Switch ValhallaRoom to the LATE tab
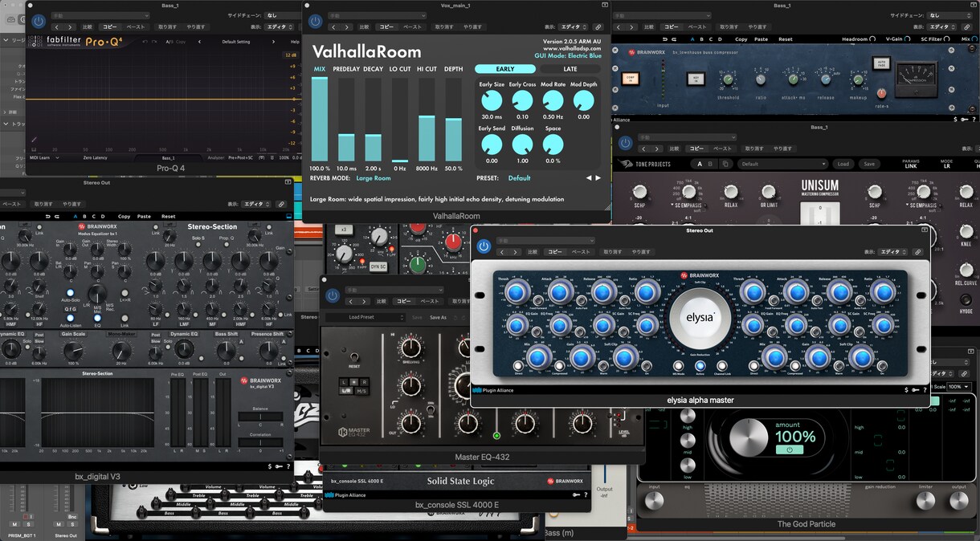Image resolution: width=980 pixels, height=541 pixels. pyautogui.click(x=570, y=69)
